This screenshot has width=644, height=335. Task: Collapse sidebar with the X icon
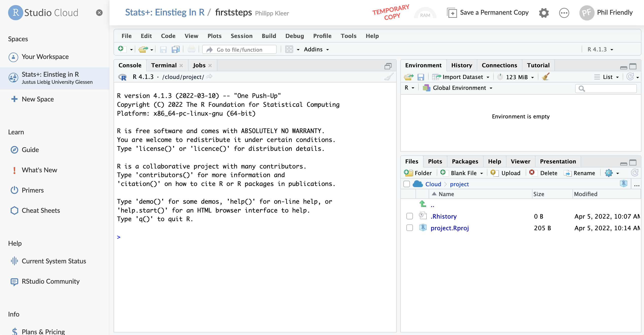click(x=99, y=13)
